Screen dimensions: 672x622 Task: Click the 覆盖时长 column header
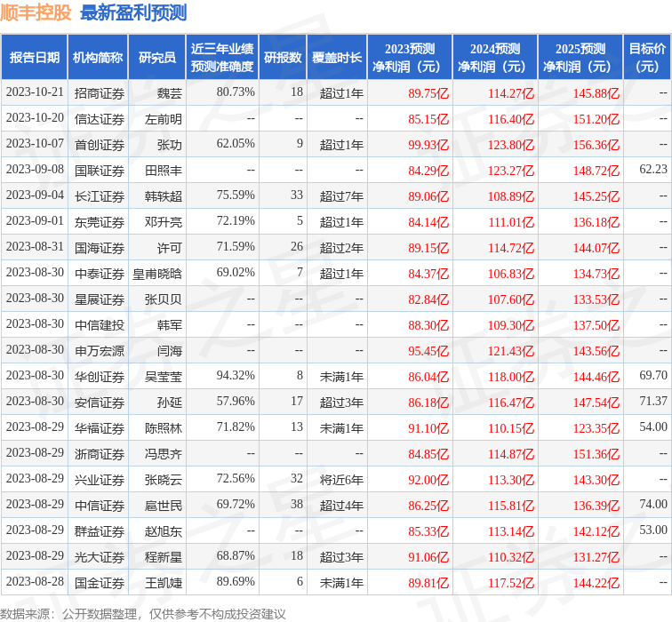click(x=337, y=58)
